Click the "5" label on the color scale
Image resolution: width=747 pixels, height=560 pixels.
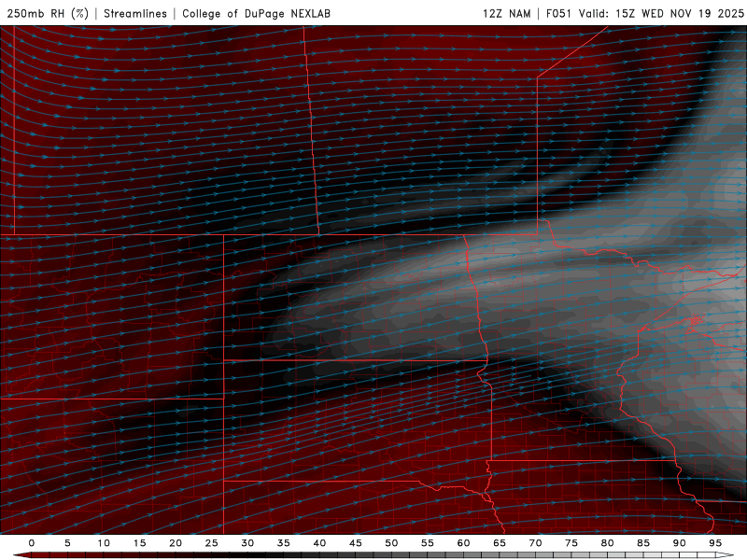click(x=67, y=543)
